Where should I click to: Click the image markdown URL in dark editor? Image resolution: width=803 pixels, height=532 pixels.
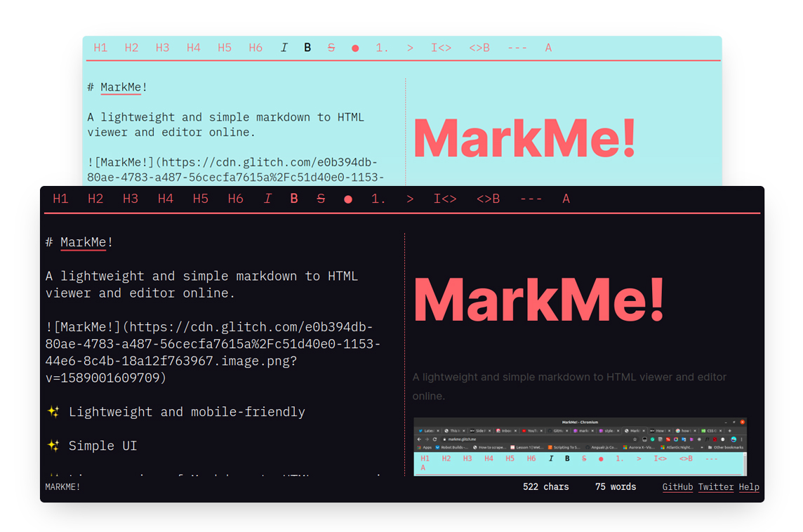(213, 352)
